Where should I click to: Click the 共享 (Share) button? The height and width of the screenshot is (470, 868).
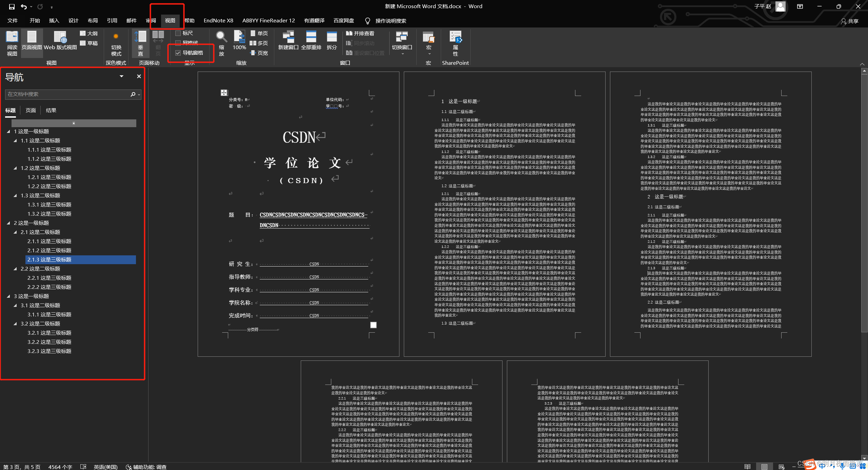coord(850,21)
